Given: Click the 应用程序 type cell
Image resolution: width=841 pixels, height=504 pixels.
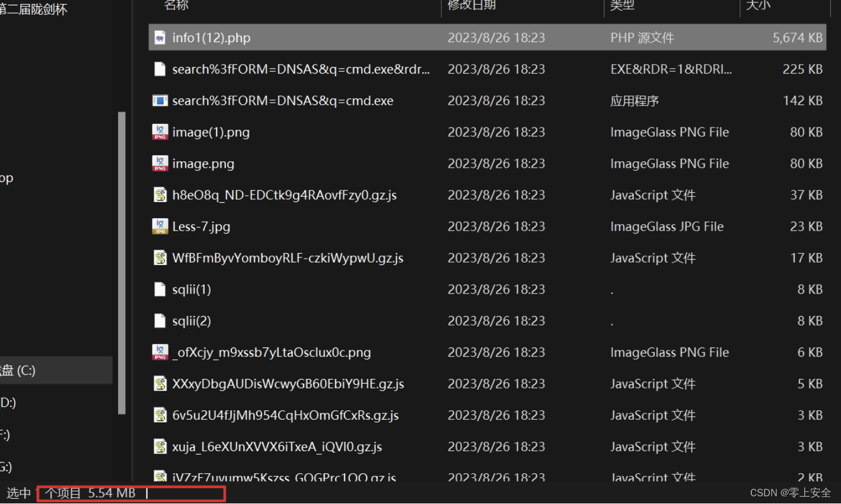Looking at the screenshot, I should coord(635,101).
